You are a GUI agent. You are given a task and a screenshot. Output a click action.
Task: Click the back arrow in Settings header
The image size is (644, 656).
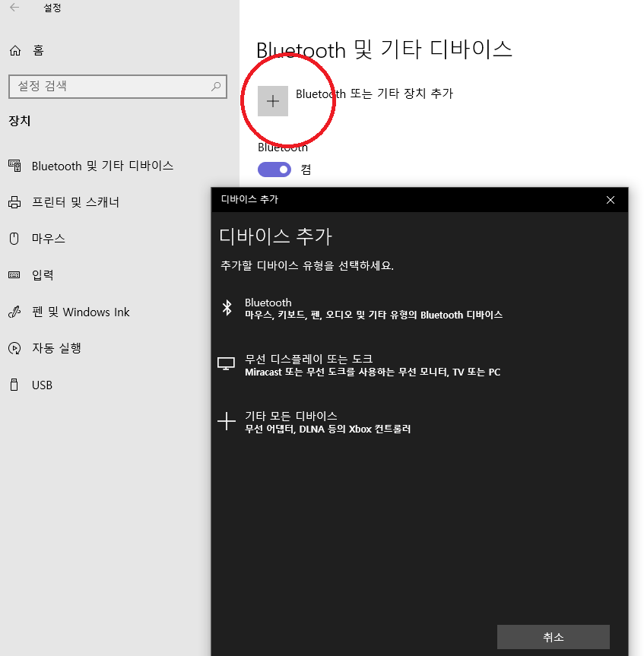[14, 7]
